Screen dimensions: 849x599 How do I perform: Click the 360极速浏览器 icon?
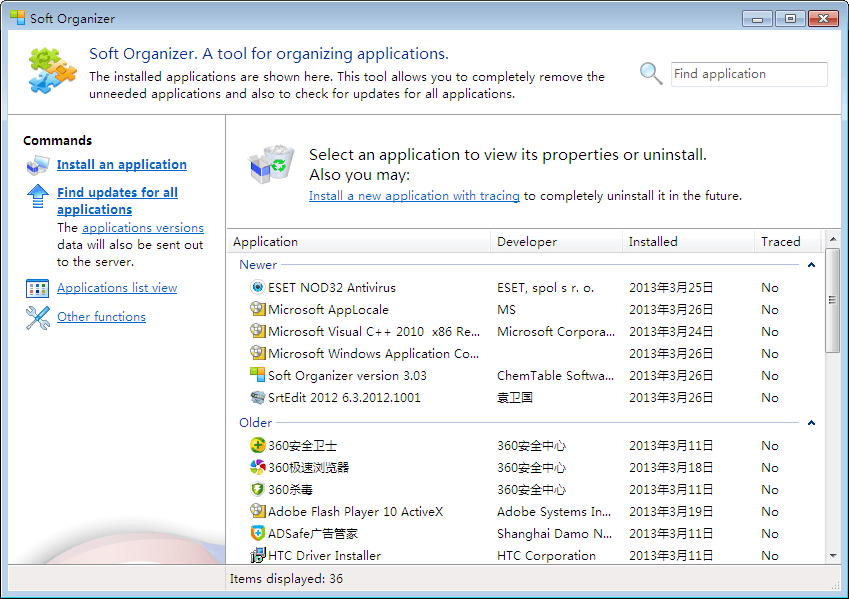point(257,467)
